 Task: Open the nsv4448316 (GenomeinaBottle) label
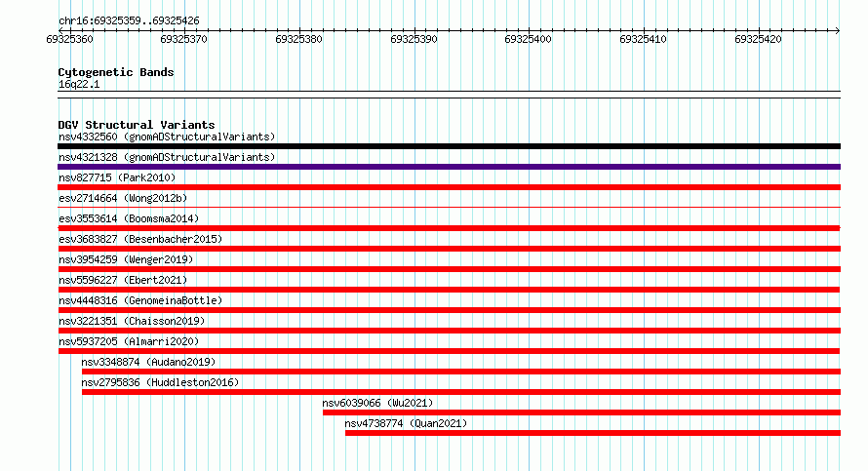140,300
